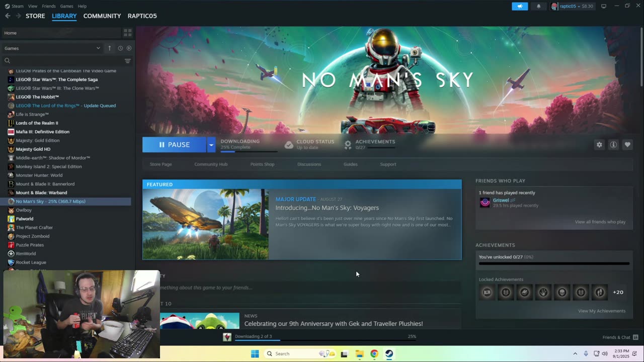The image size is (644, 362).
Task: Open friend Griswel's avatar
Action: [485, 203]
